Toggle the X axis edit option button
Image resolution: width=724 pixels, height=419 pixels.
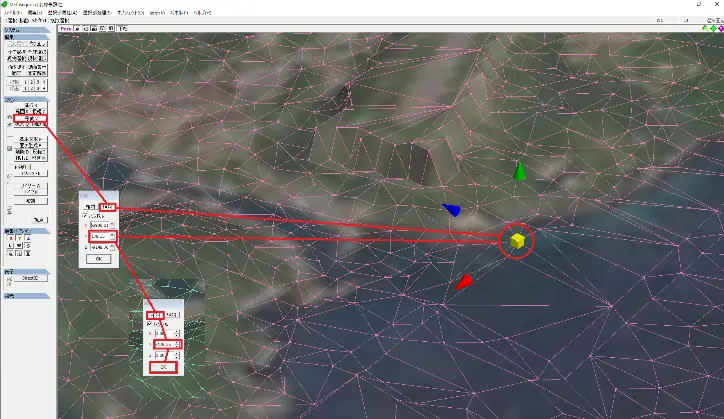click(9, 238)
